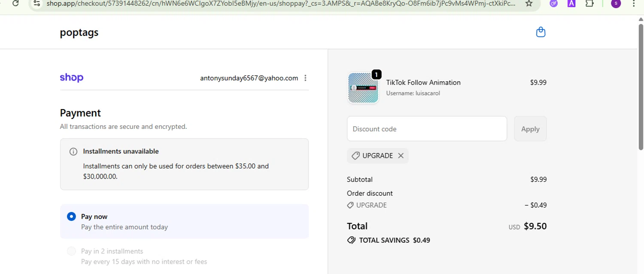Click the TOTAL SAVINGS $0.49 text
This screenshot has height=274, width=644.
point(395,241)
